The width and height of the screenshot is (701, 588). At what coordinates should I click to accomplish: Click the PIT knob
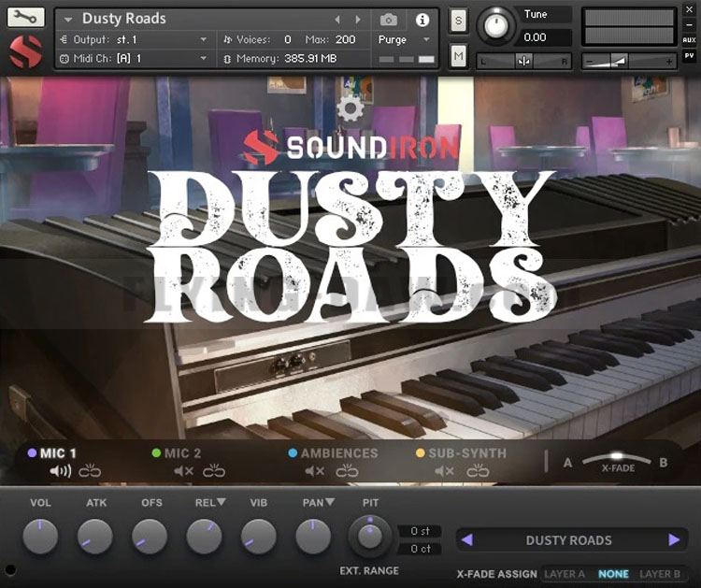click(x=370, y=537)
